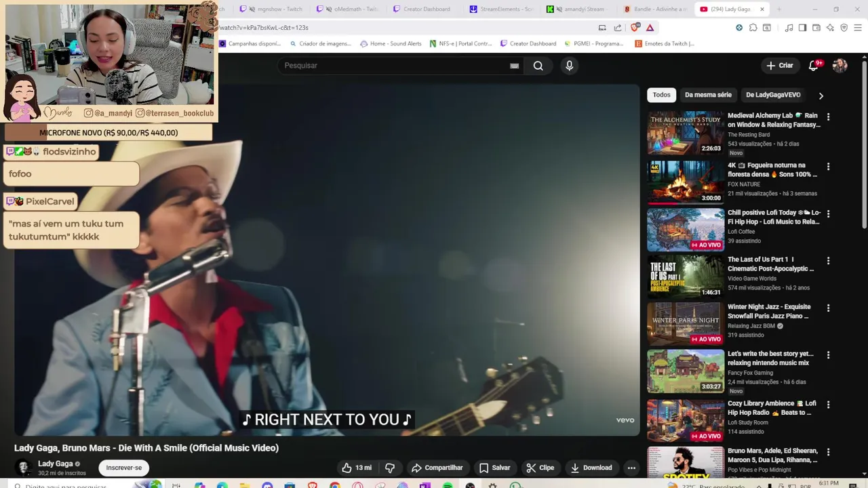Open options menu for The Last of Us video
This screenshot has width=868, height=488.
(828, 260)
